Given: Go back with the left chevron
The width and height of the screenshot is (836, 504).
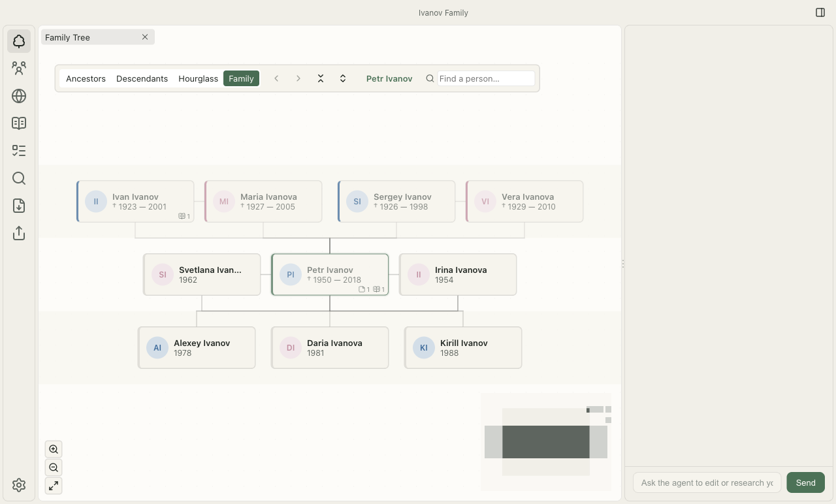Looking at the screenshot, I should 276,78.
